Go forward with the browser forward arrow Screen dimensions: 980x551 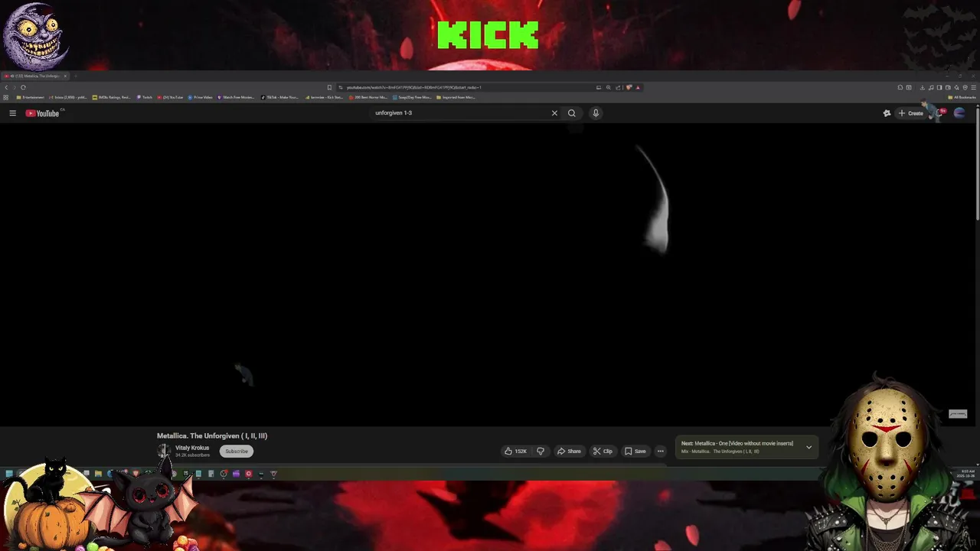pyautogui.click(x=14, y=87)
